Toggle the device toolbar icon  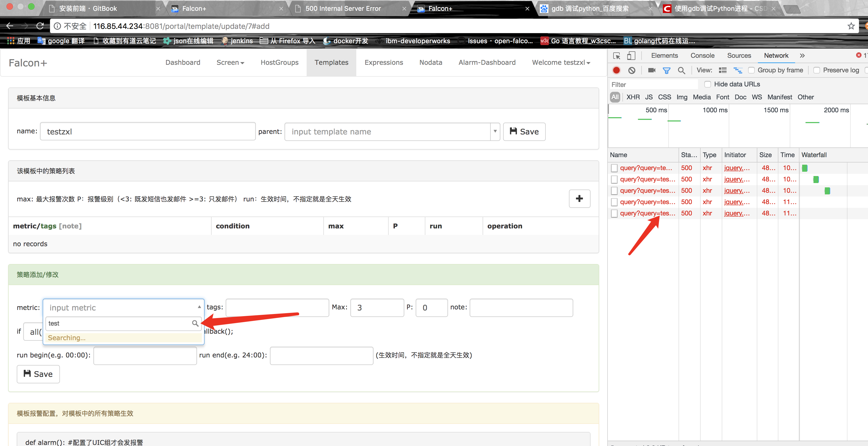click(x=631, y=56)
